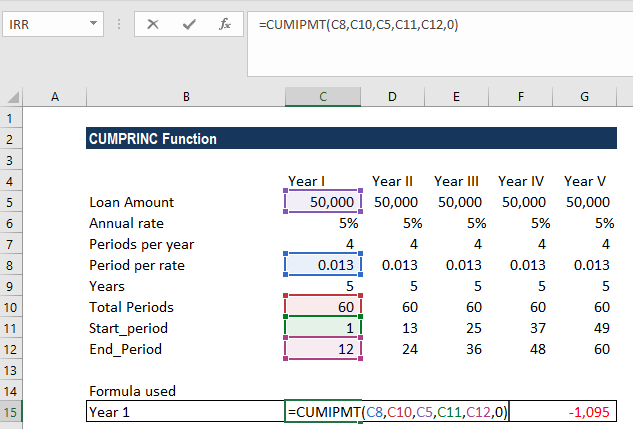The width and height of the screenshot is (633, 429).
Task: Select row 15 header
Action: (10, 412)
